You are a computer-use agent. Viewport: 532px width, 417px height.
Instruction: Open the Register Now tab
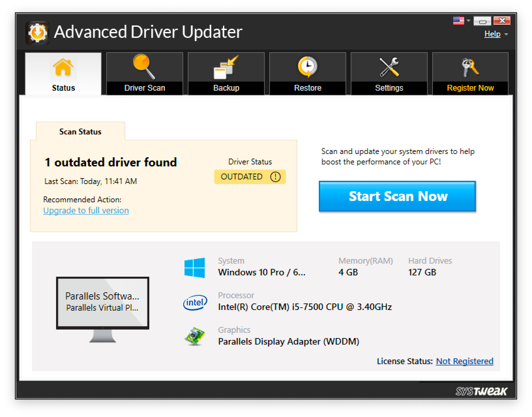click(470, 74)
